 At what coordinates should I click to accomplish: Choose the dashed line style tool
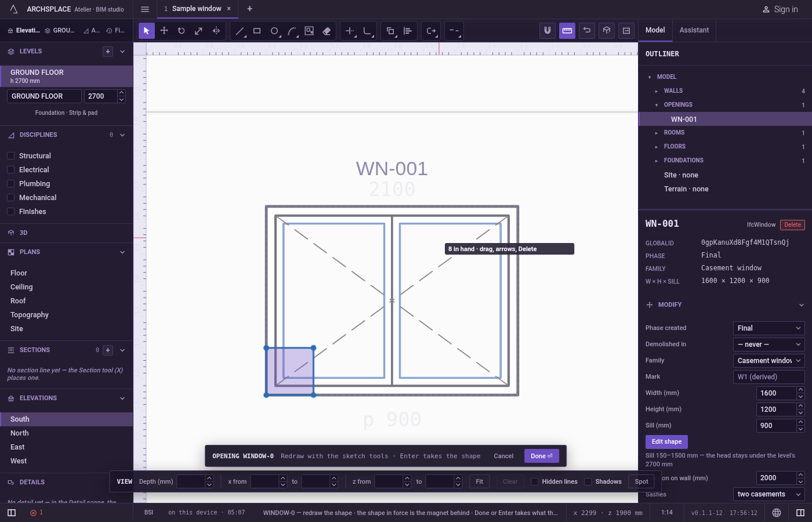[454, 31]
